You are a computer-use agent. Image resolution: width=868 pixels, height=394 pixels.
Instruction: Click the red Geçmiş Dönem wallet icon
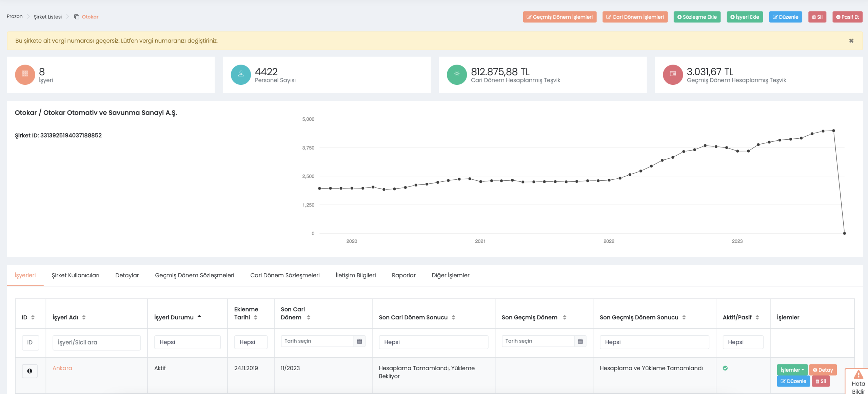click(673, 74)
